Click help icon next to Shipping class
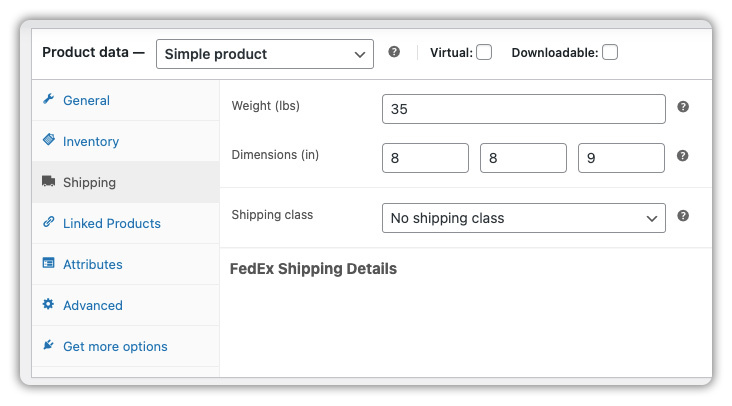 [683, 216]
